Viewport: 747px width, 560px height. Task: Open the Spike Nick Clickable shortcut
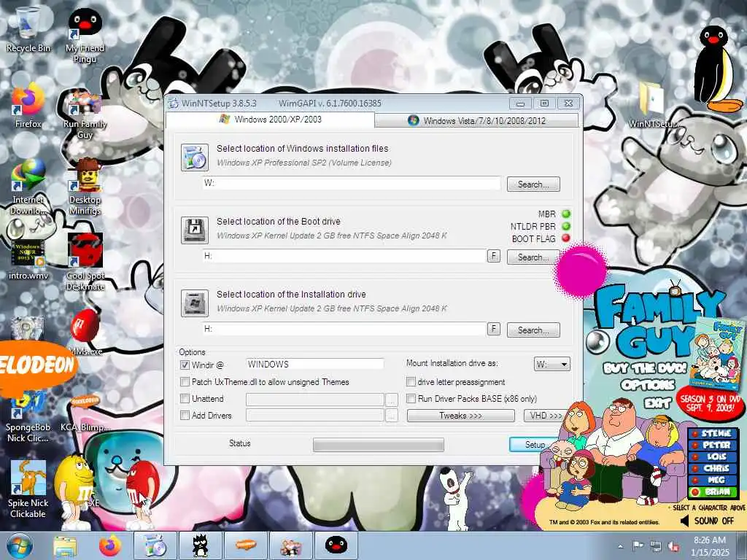28,489
